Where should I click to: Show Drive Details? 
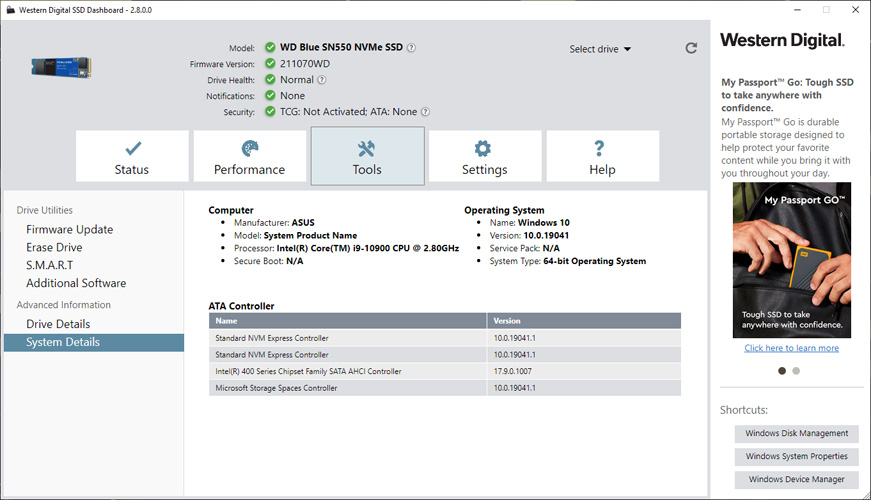coord(58,324)
